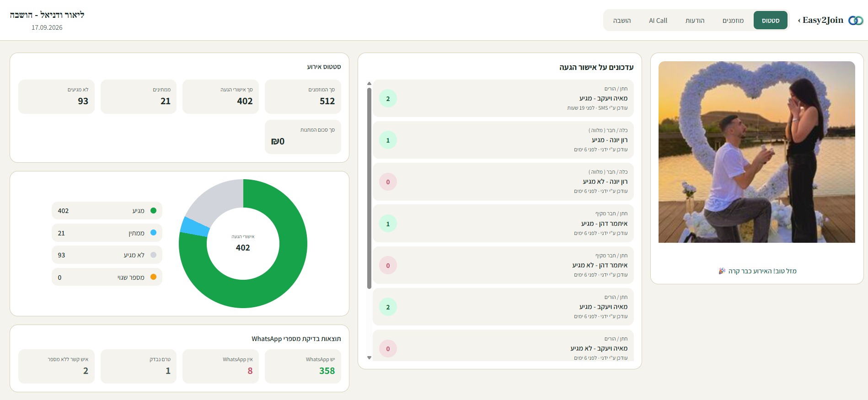
Task: Open the הודעות tab
Action: [x=695, y=21]
